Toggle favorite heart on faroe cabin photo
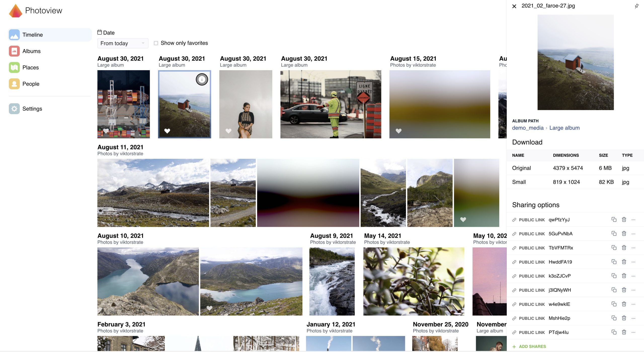644x352 pixels. (x=167, y=131)
